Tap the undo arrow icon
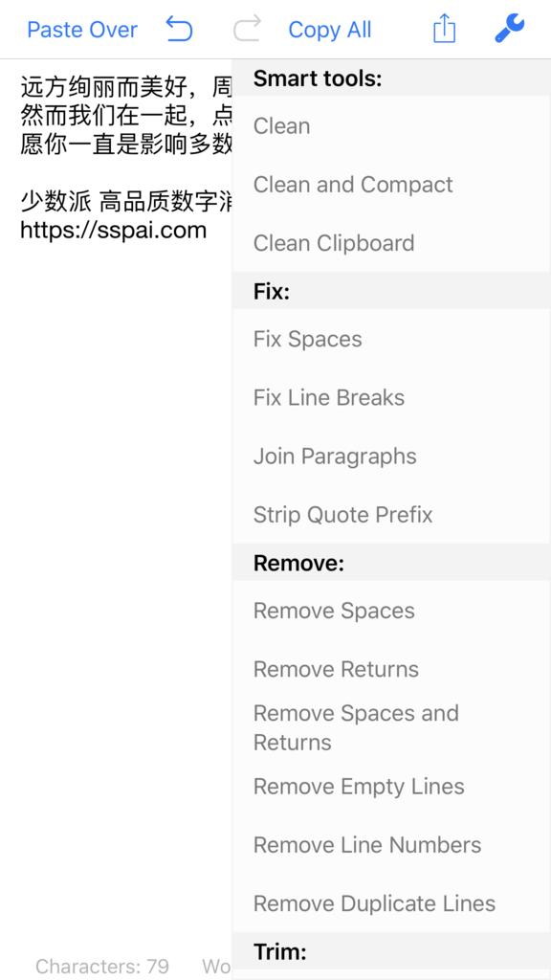 tap(179, 29)
